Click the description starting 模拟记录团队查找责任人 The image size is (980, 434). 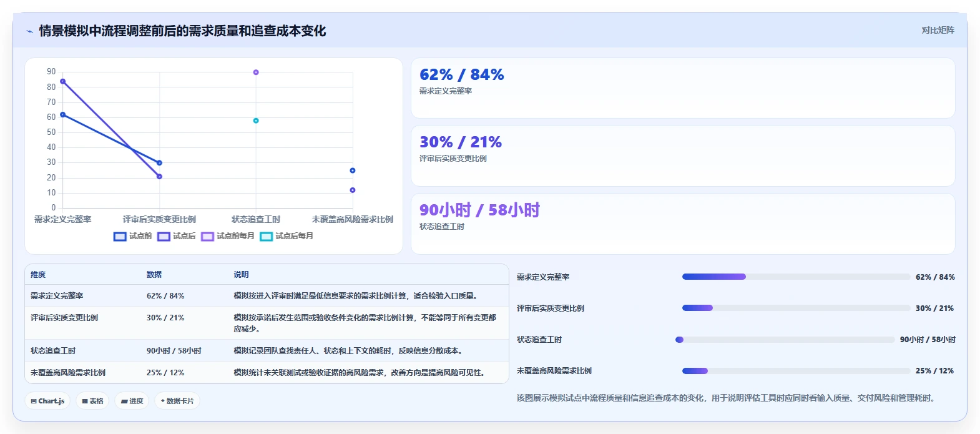349,351
